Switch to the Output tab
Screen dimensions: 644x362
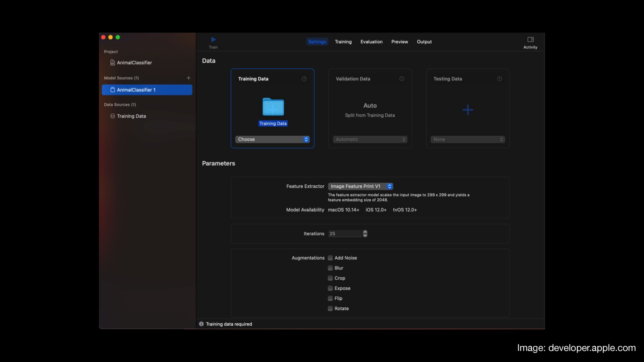pos(424,42)
